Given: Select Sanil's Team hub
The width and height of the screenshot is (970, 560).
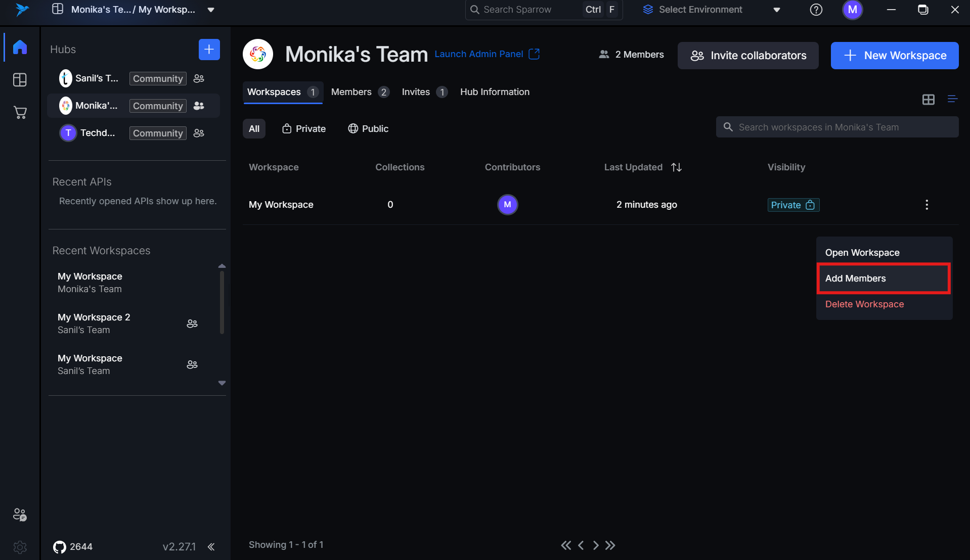Looking at the screenshot, I should [x=134, y=78].
